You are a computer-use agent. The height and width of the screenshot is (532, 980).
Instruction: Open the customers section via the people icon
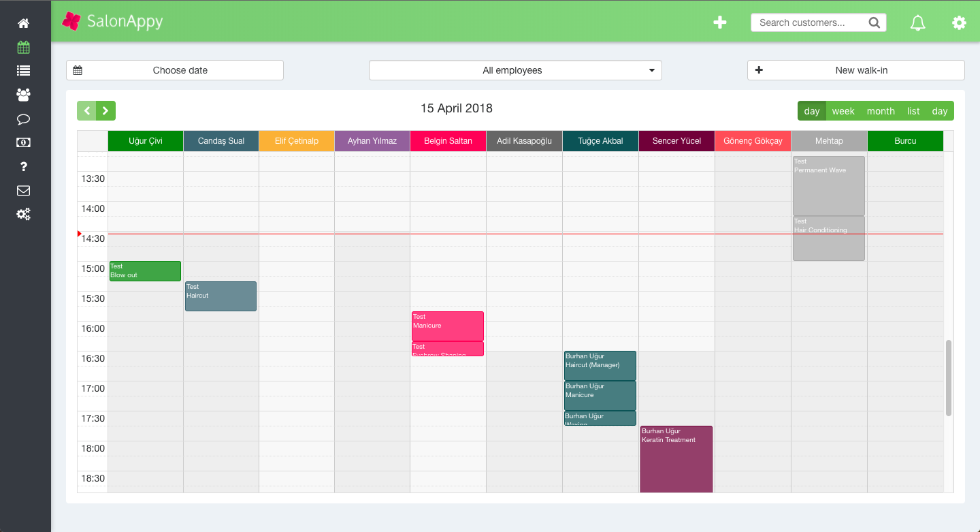coord(23,95)
